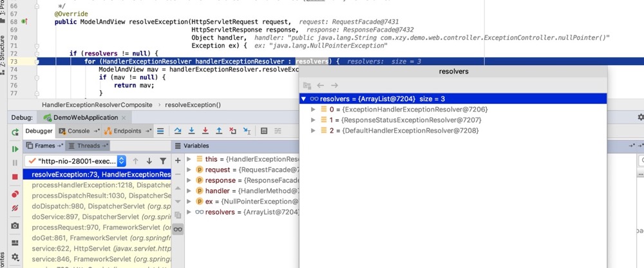This screenshot has height=268, width=644.
Task: Click back arrow in resolvers popup
Action: 320,86
